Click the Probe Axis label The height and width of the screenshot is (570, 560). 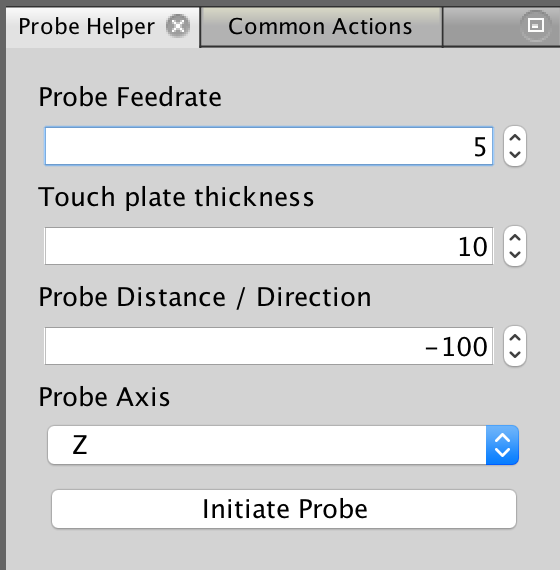point(104,397)
